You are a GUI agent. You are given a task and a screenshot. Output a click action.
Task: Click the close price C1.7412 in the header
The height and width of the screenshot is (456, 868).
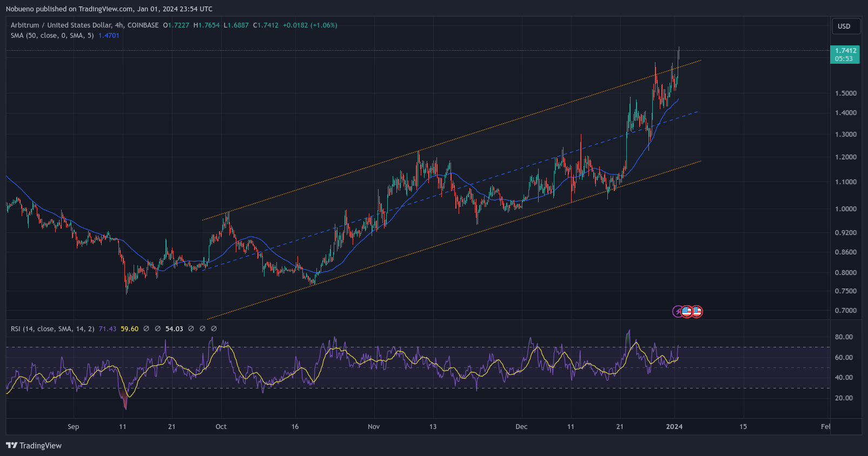click(266, 25)
